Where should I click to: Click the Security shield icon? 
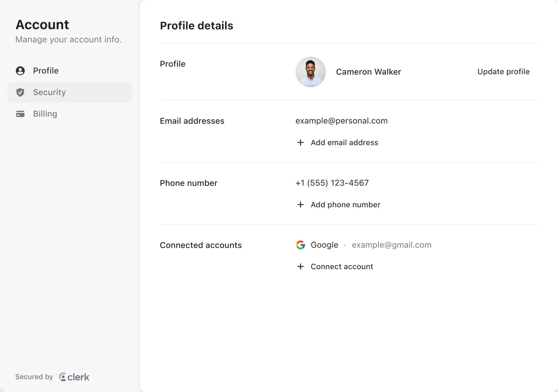coord(20,92)
